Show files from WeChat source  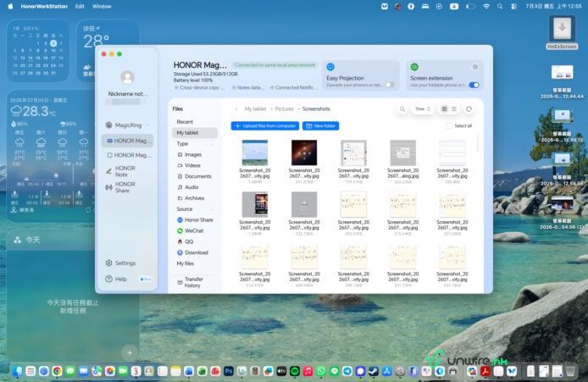(190, 230)
